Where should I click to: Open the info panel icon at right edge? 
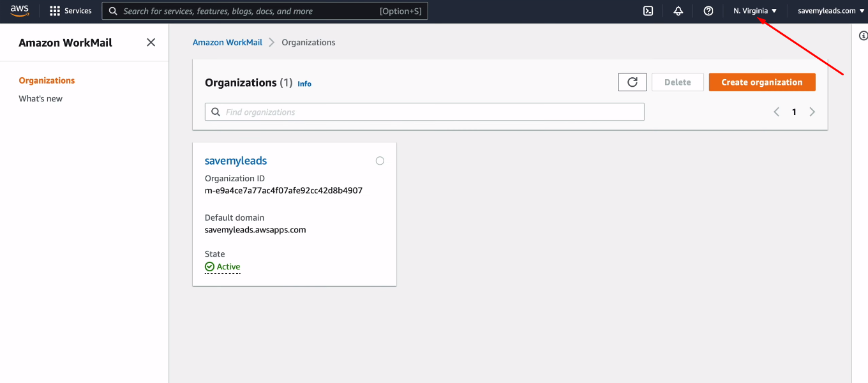(x=863, y=36)
